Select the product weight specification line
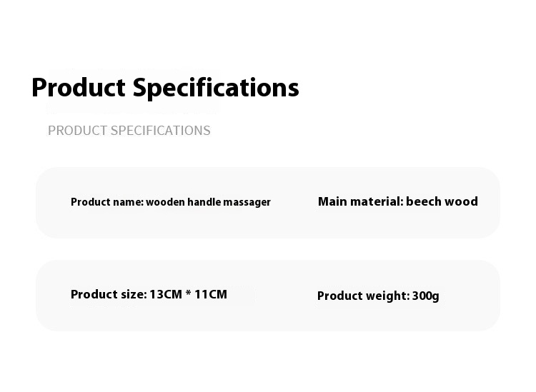Viewport: 536px width, 392px height. click(378, 296)
